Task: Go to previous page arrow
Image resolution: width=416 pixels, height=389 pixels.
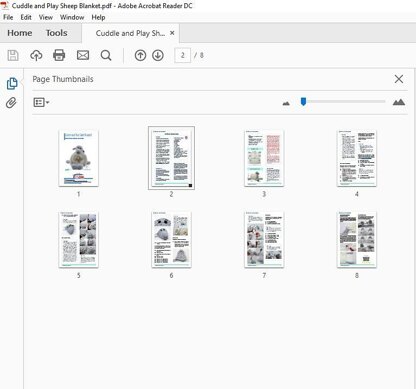Action: tap(140, 55)
